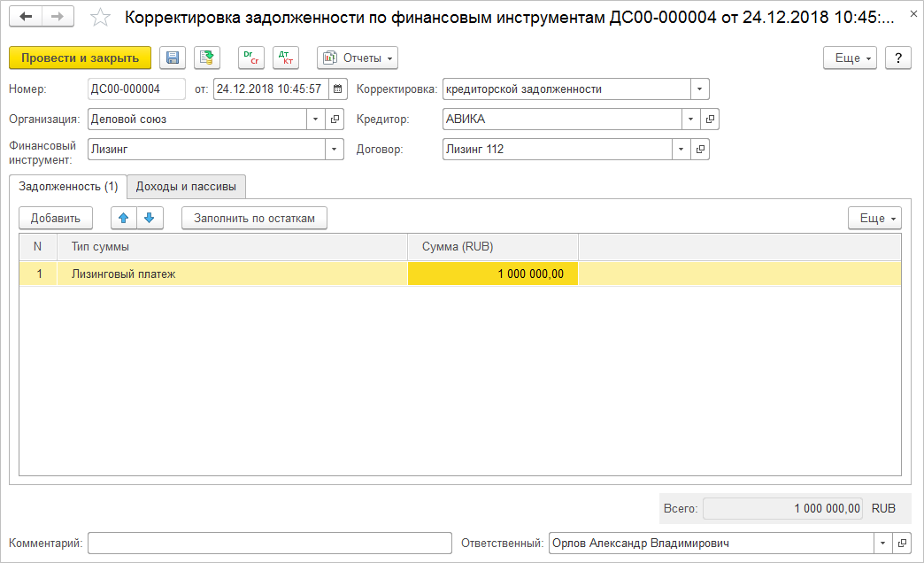
Task: Click the N column header
Action: (x=38, y=246)
